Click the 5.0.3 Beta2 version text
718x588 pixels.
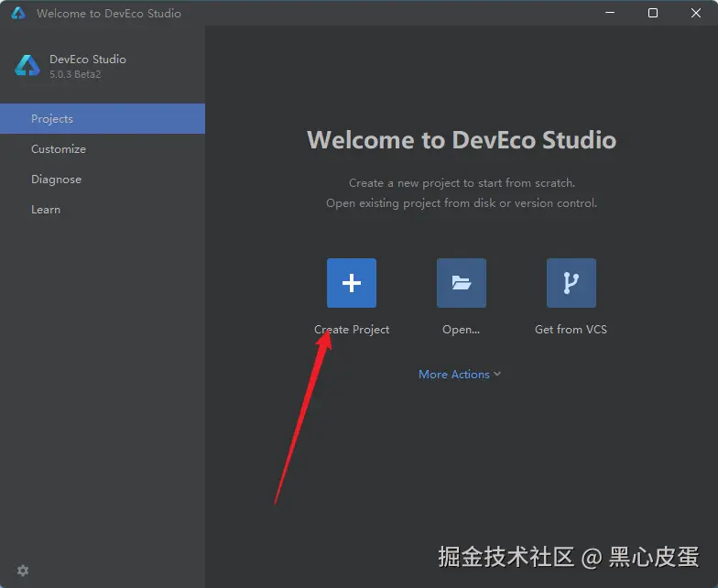click(x=75, y=74)
